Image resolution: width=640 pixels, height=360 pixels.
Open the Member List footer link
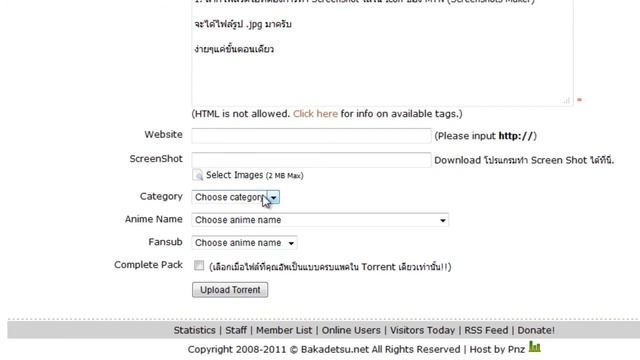[x=284, y=330]
